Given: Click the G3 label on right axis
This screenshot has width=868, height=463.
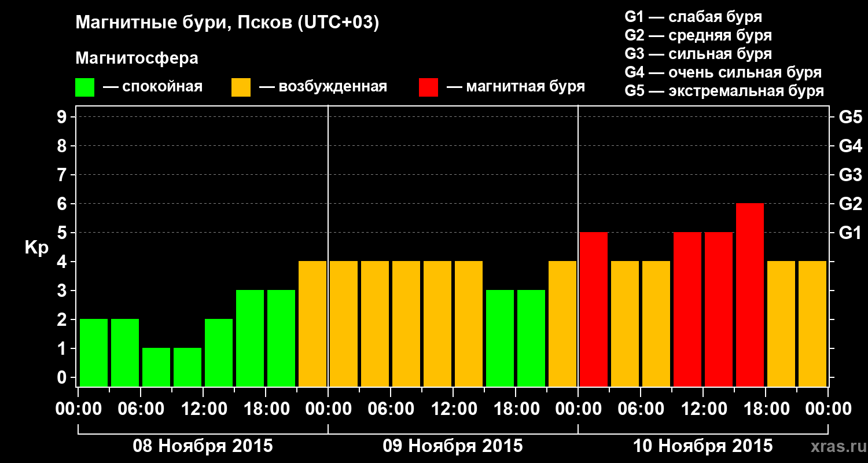Looking at the screenshot, I should [x=850, y=175].
